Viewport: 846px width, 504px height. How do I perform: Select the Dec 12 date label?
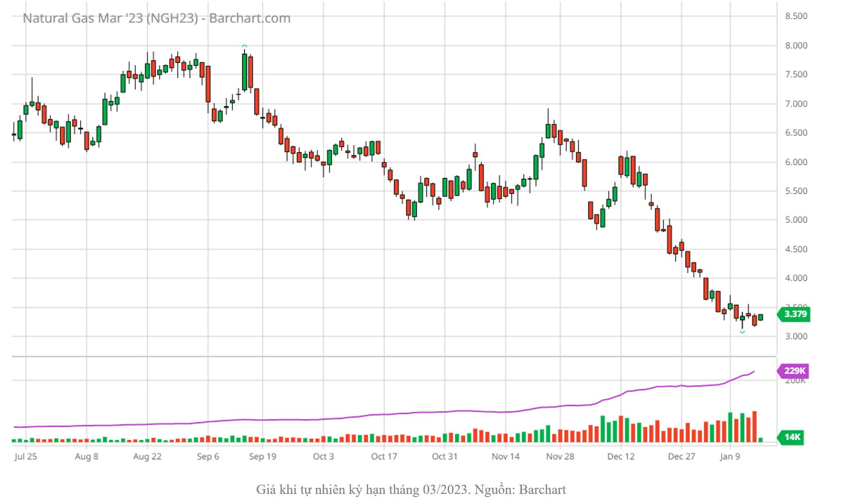point(621,456)
